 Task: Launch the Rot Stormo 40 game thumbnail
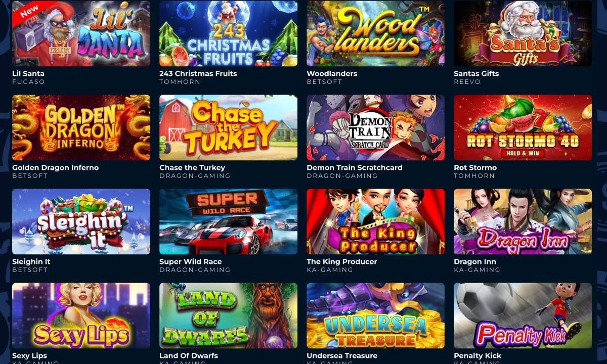(x=523, y=127)
